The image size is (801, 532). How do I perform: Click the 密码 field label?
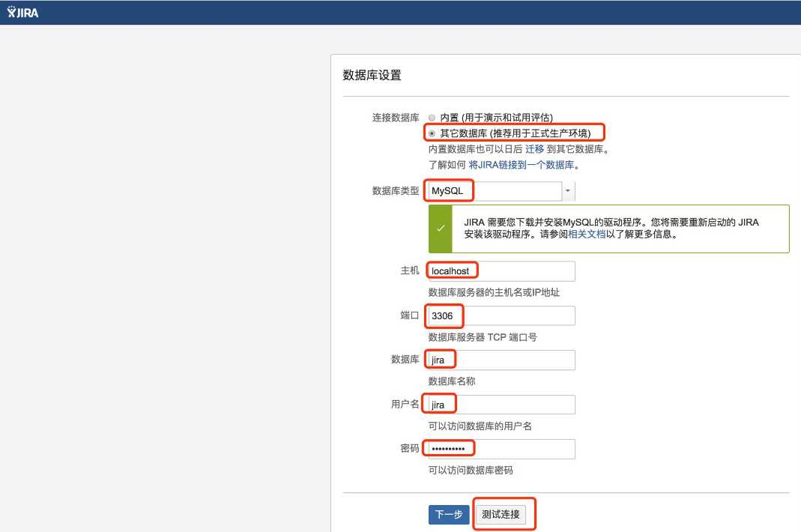click(410, 448)
